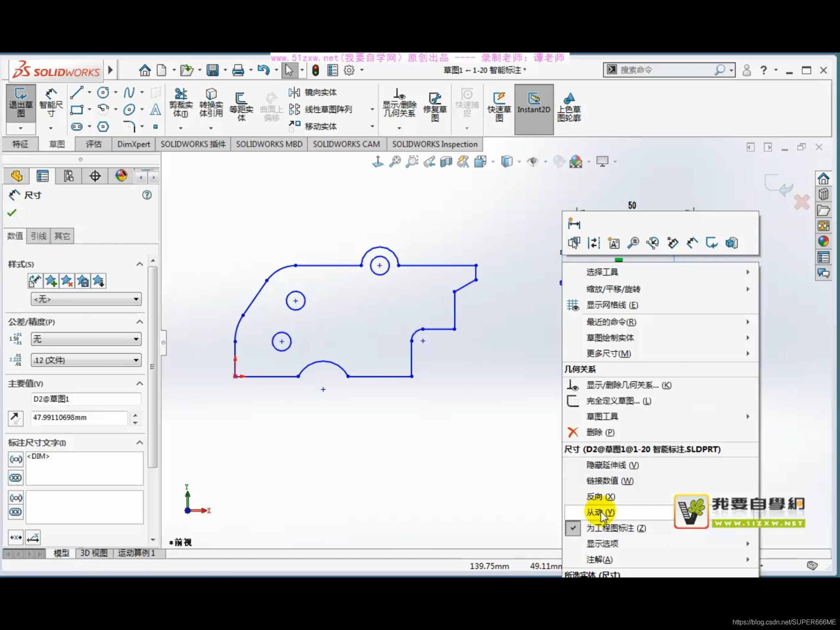Toggle 显示网格线 (E) in context menu
This screenshot has width=840, height=630.
pyautogui.click(x=660, y=305)
